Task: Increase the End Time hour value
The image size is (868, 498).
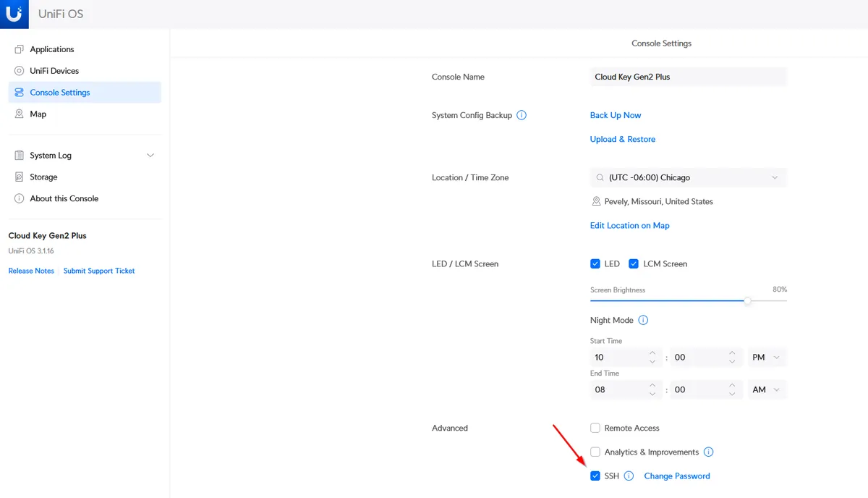Action: [652, 385]
